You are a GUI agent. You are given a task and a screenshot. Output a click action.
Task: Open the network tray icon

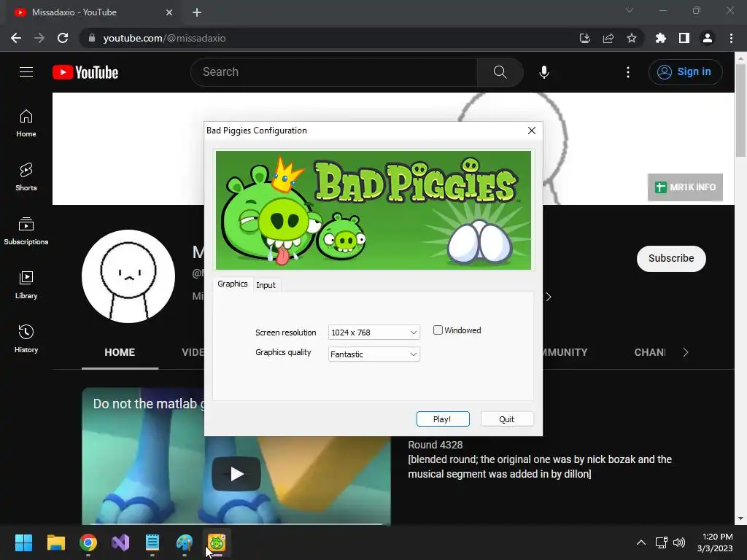(x=661, y=542)
